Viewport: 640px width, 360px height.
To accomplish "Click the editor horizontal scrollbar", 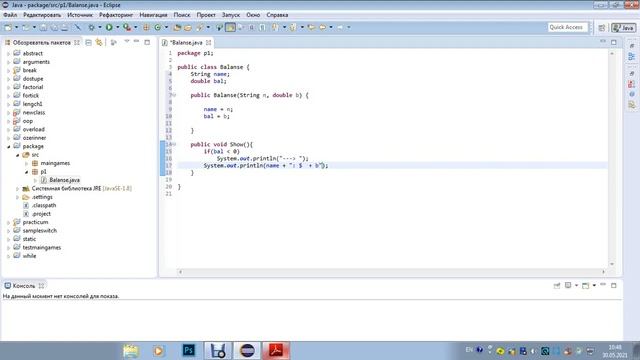I will pos(392,271).
